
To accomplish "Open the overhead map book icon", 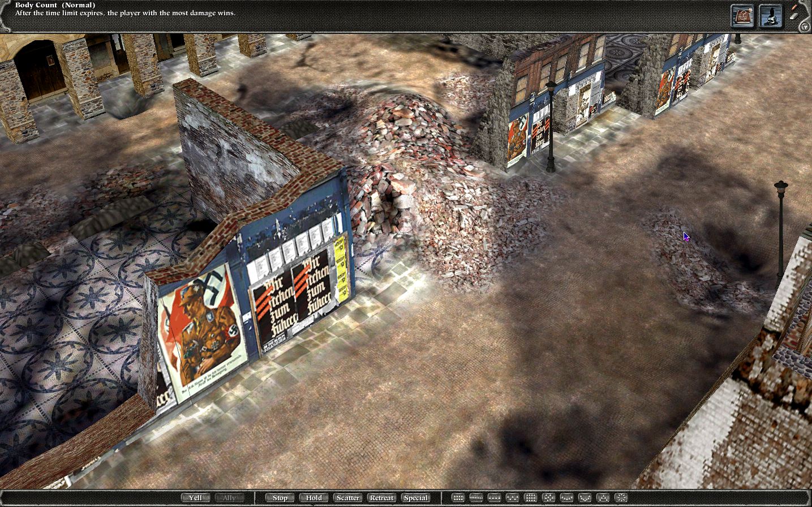I will (742, 16).
